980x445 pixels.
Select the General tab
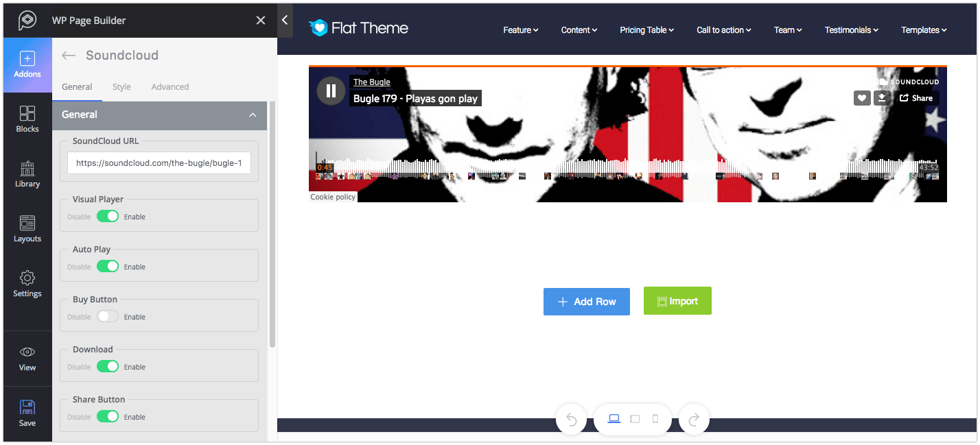pyautogui.click(x=77, y=87)
